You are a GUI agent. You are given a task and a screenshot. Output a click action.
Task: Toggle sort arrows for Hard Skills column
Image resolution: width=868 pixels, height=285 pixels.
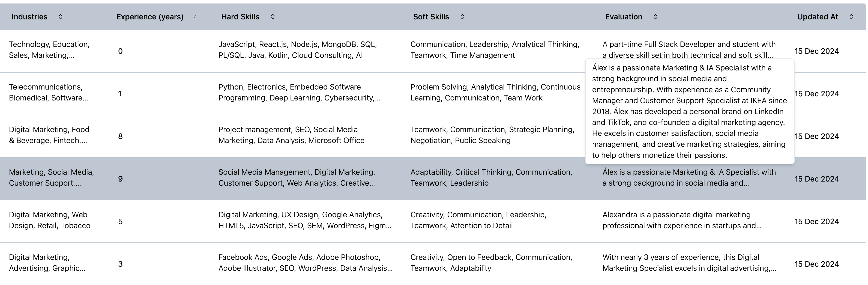click(x=273, y=17)
